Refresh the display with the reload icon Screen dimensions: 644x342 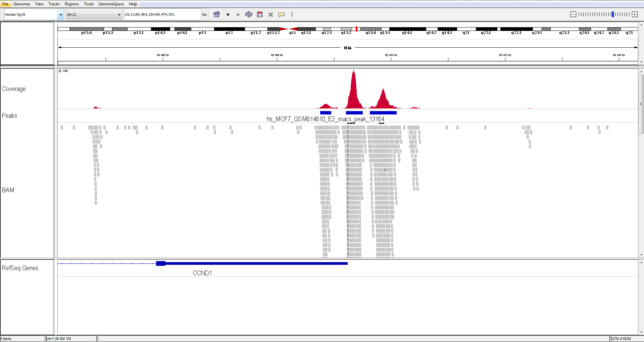coord(249,14)
